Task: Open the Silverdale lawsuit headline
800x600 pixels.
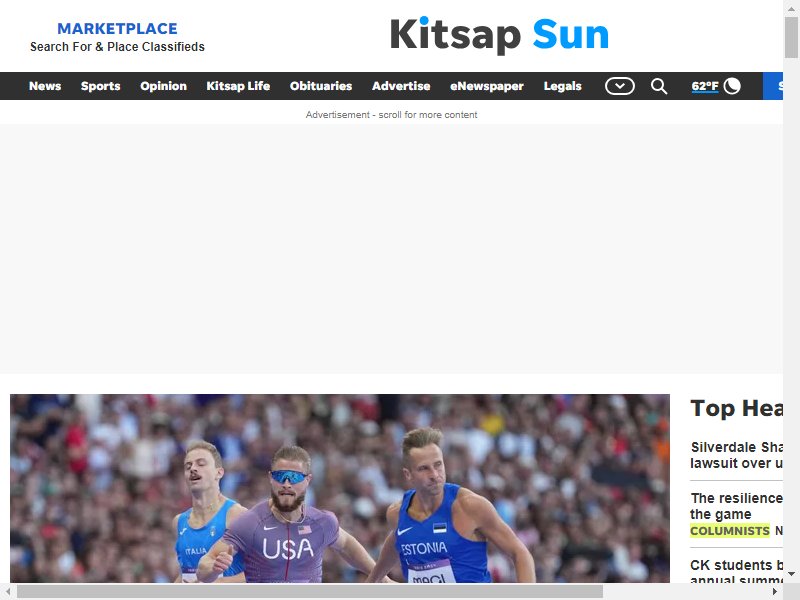Action: pyautogui.click(x=736, y=455)
